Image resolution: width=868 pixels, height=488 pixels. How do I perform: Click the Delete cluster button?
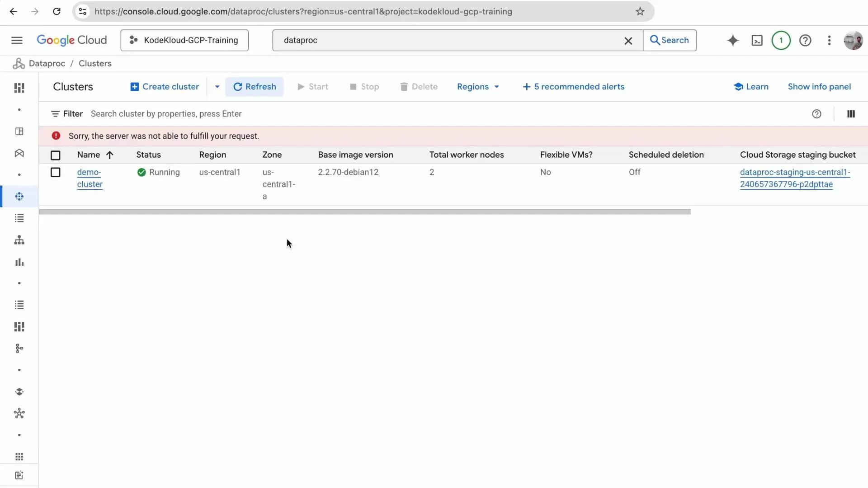419,87
